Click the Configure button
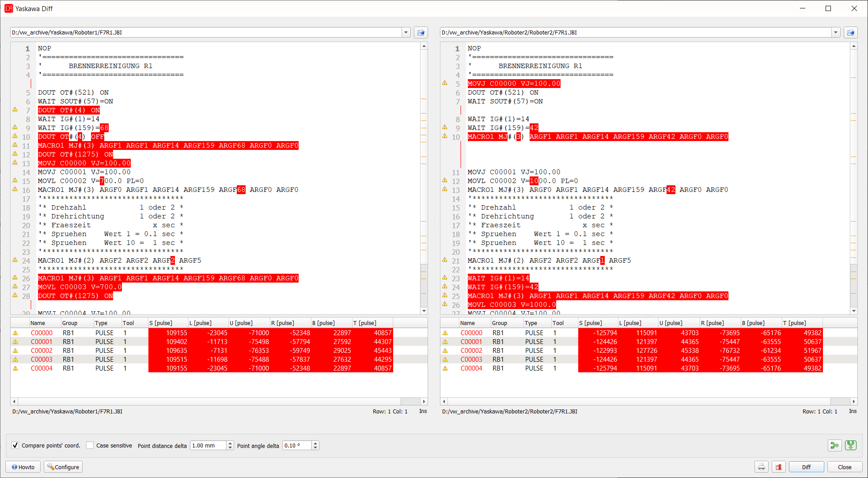 coord(63,467)
